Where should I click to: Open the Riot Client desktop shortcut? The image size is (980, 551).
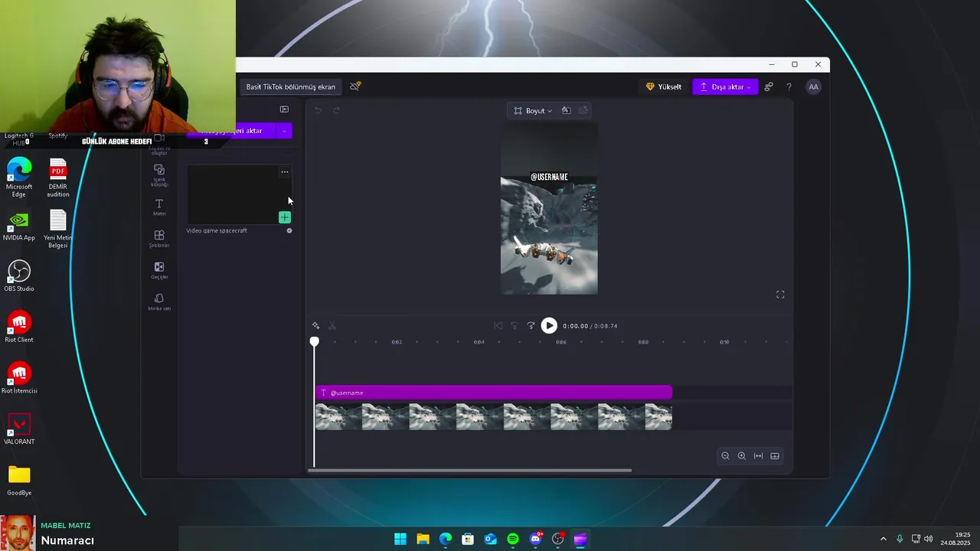(19, 327)
